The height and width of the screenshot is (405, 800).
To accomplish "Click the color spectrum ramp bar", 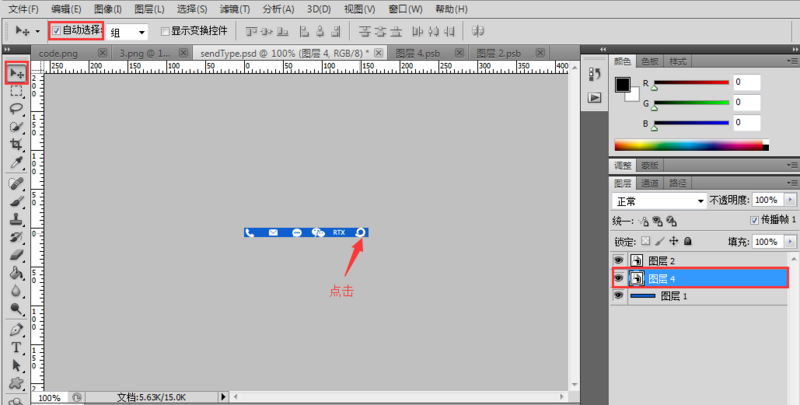I will [x=691, y=145].
